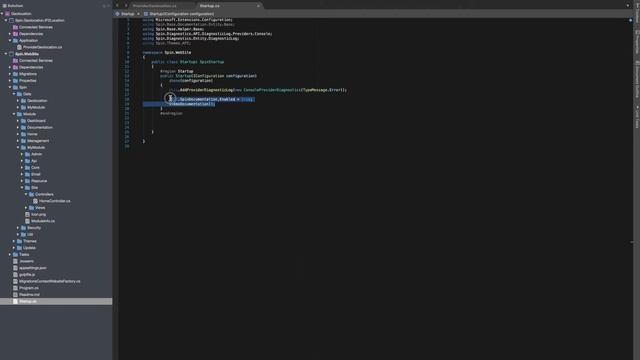This screenshot has width=640, height=360.
Task: Click the Site folder icon
Action: click(27, 188)
